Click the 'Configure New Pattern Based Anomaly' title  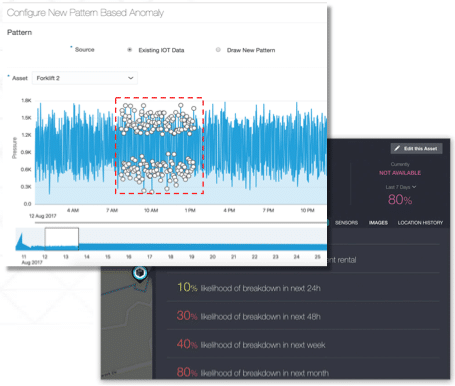point(85,13)
